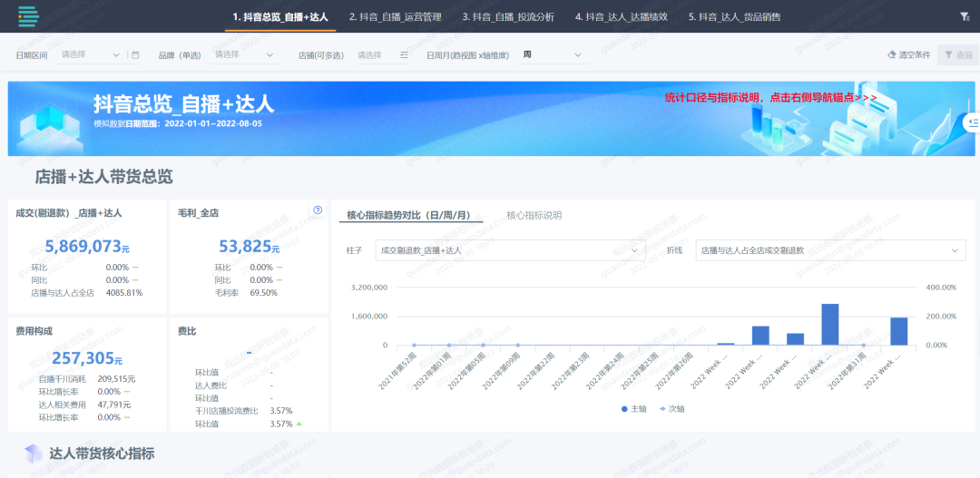Click the help question mark on 毛利_全店
The image size is (980, 478).
coord(318,210)
